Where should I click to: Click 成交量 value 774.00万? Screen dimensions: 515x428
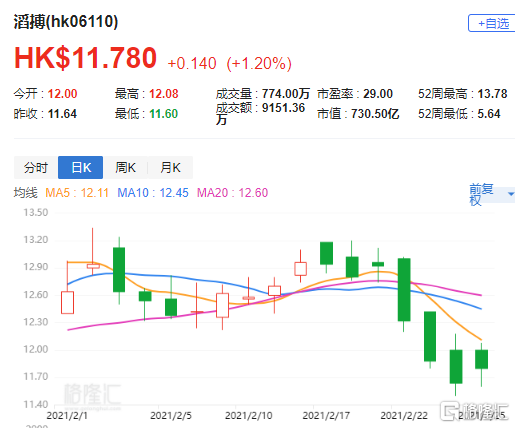(286, 94)
